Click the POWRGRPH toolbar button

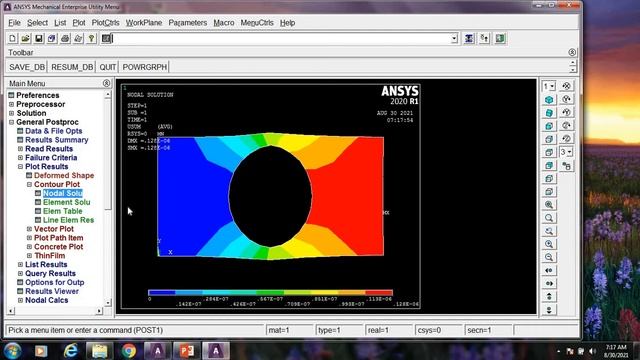144,67
